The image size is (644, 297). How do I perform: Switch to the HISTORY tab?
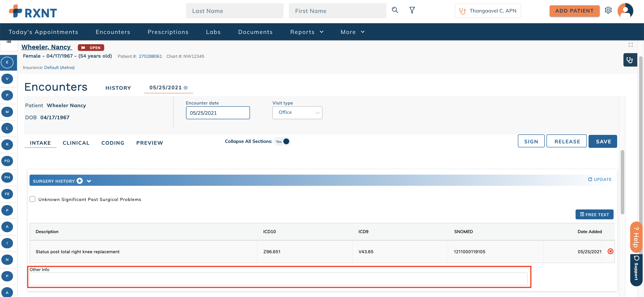[118, 88]
